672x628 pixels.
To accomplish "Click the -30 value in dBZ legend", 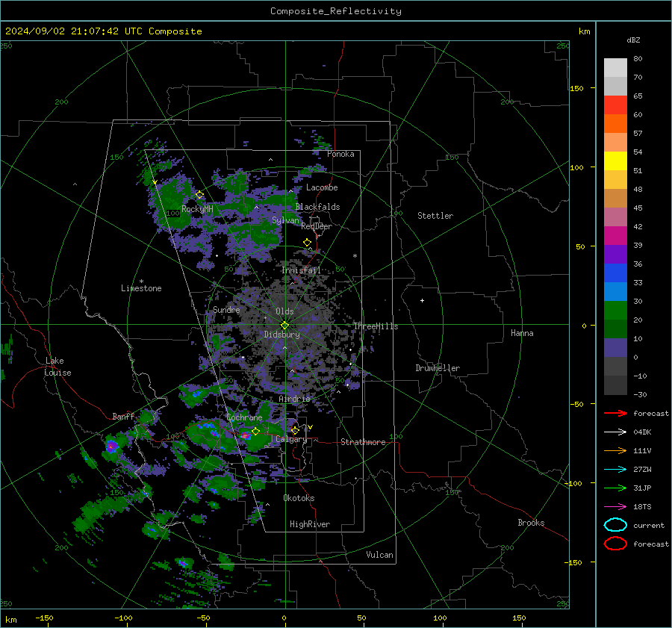I will [x=640, y=394].
